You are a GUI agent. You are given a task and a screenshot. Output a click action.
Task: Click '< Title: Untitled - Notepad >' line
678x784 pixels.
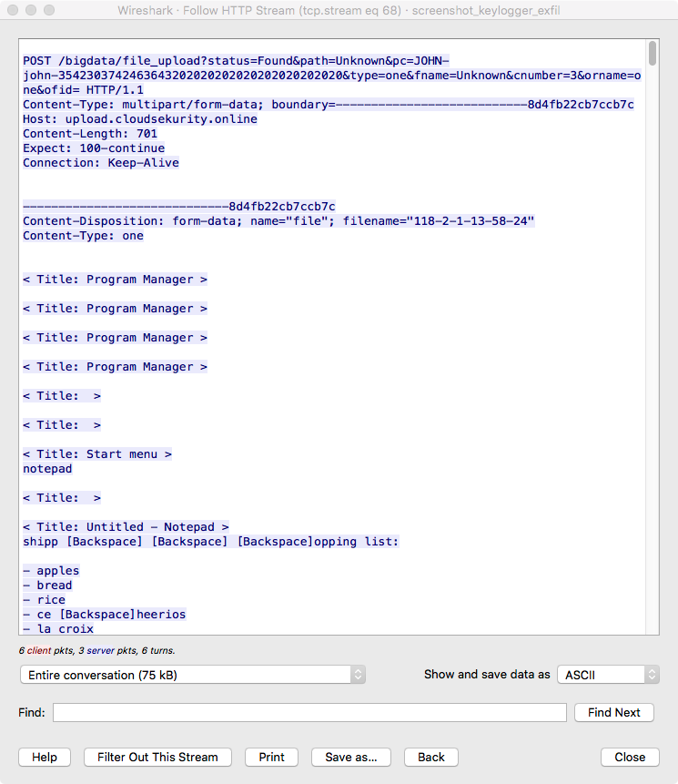click(126, 527)
